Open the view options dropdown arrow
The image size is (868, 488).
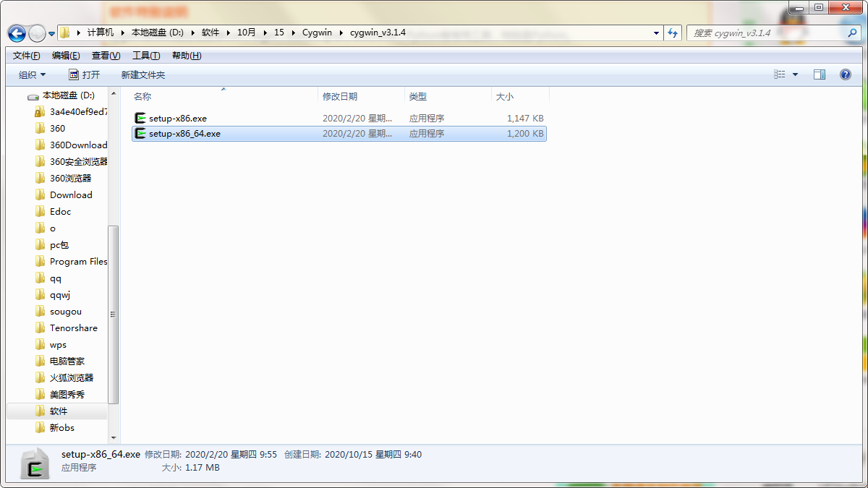[796, 74]
